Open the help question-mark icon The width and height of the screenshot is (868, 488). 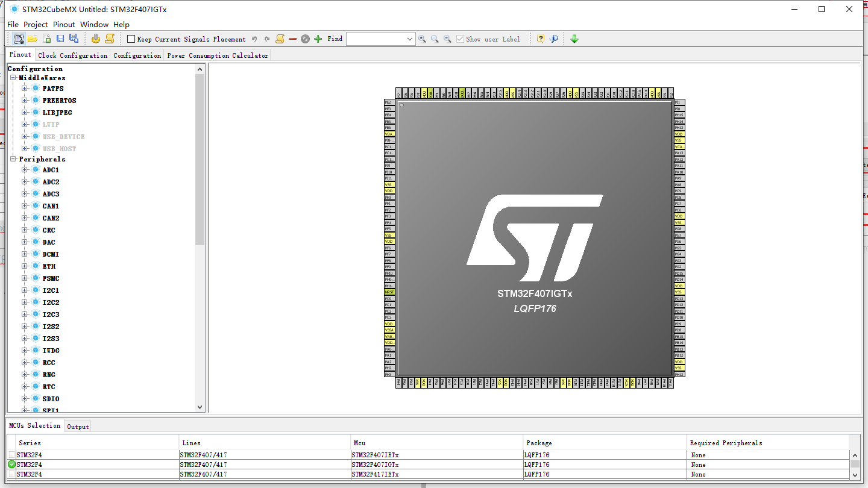click(x=540, y=39)
